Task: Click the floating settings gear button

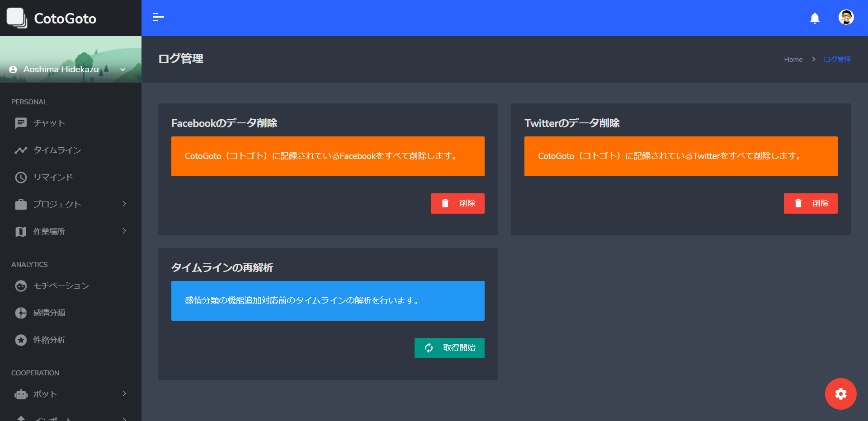Action: pyautogui.click(x=840, y=394)
